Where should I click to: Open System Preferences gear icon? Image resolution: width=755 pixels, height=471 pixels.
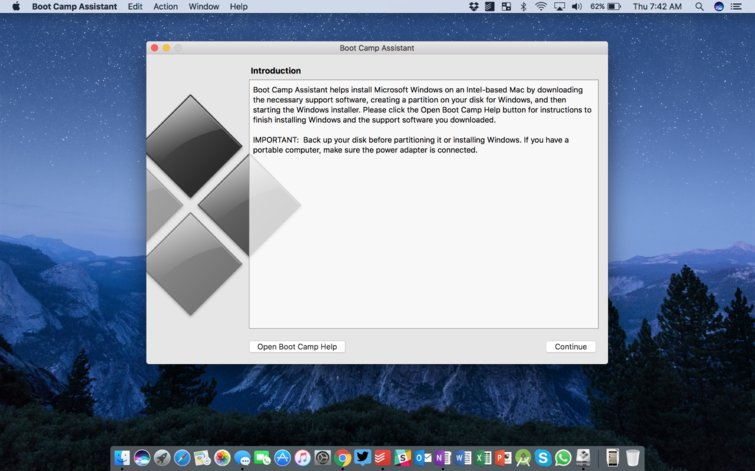[323, 457]
